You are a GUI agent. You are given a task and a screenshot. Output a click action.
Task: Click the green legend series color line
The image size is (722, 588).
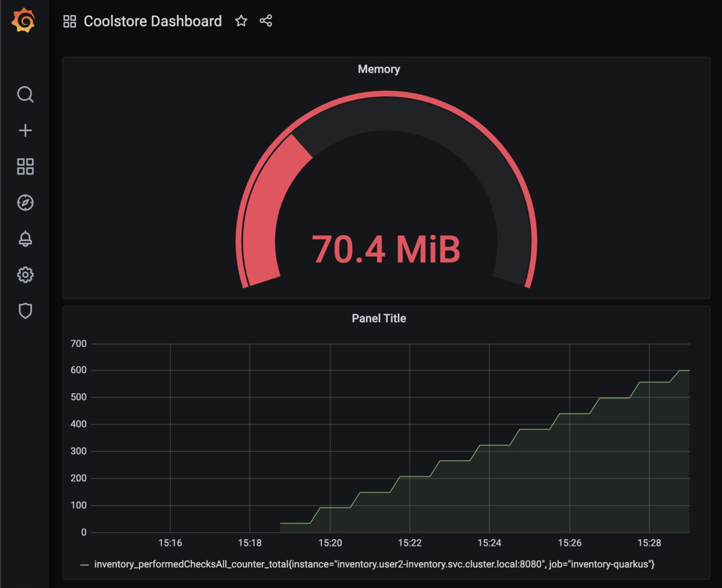point(84,565)
